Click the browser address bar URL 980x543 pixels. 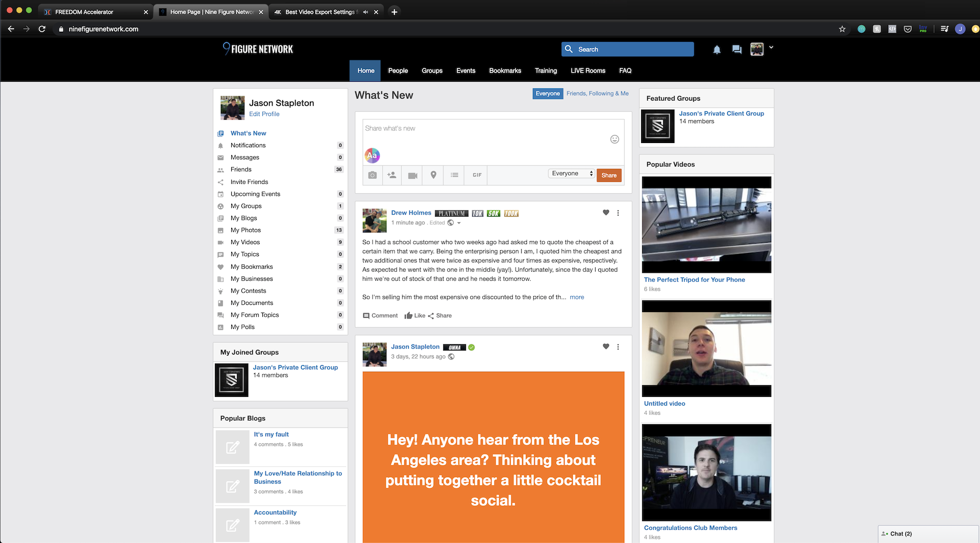coord(104,29)
